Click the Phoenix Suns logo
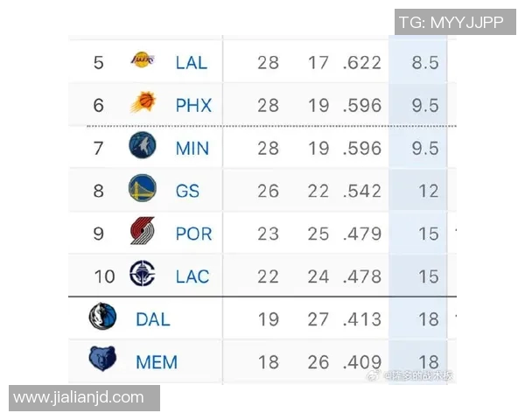This screenshot has width=525, height=420. pos(143,104)
